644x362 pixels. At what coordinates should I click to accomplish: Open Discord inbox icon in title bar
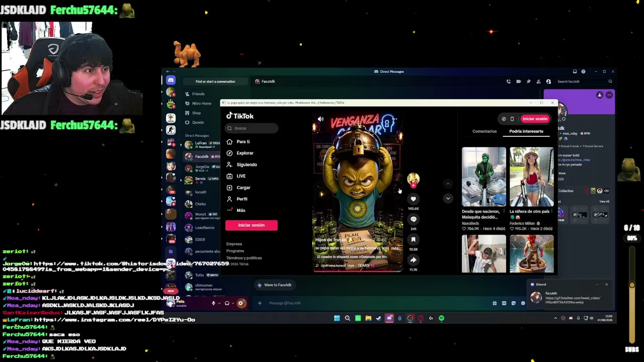tap(575, 71)
